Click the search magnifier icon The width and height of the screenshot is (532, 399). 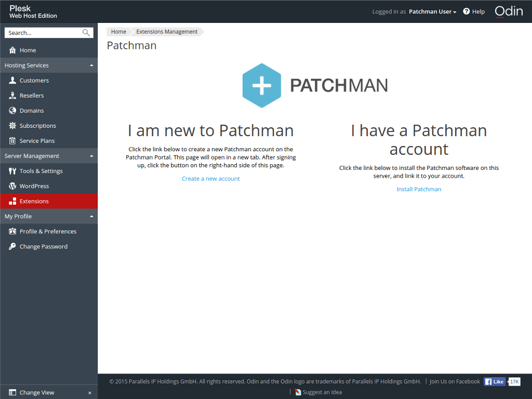86,32
